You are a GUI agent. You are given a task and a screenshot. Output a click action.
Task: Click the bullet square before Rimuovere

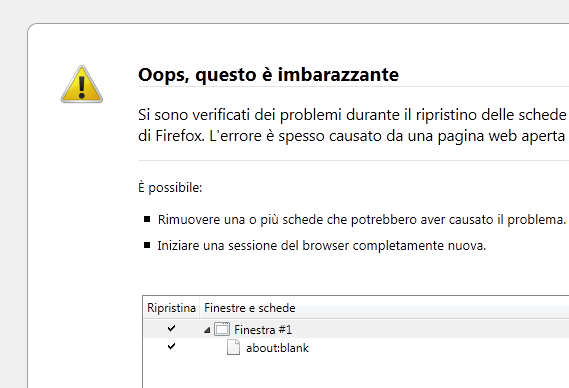(x=147, y=219)
